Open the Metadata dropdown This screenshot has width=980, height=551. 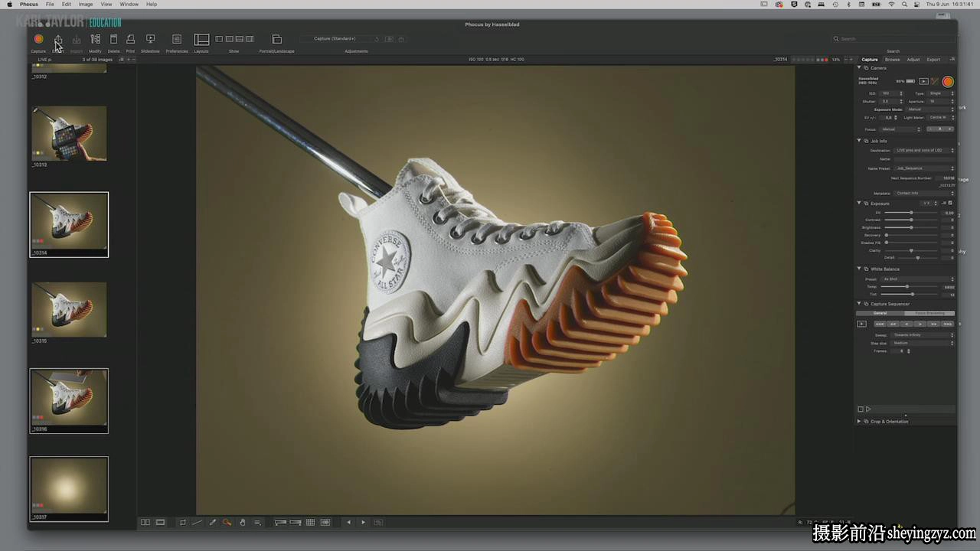(924, 193)
